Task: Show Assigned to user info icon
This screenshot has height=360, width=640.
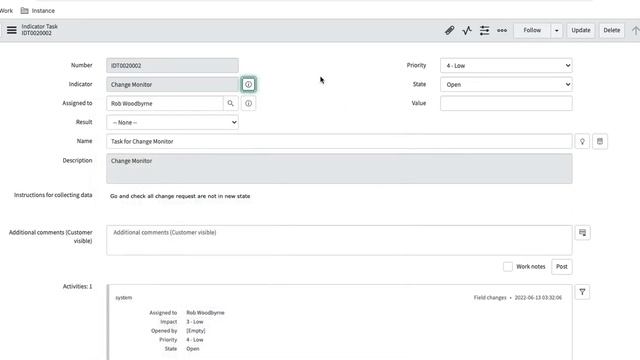Action: (x=248, y=103)
